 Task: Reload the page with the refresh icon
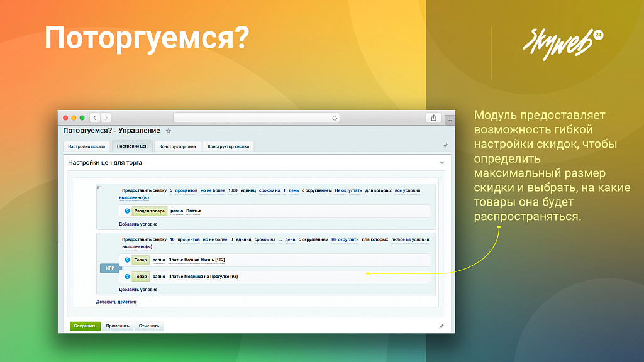coord(334,117)
